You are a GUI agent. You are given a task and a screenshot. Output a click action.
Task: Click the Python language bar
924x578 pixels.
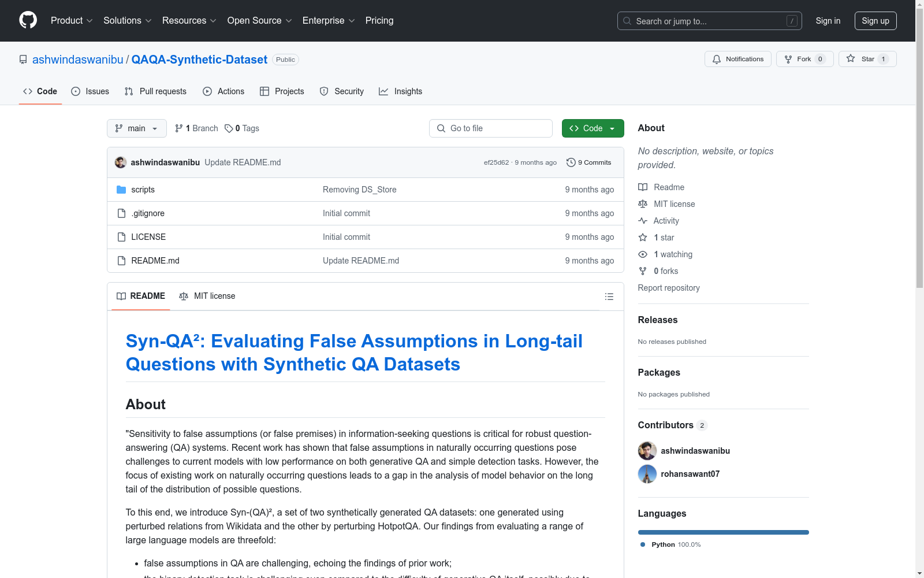coord(724,532)
